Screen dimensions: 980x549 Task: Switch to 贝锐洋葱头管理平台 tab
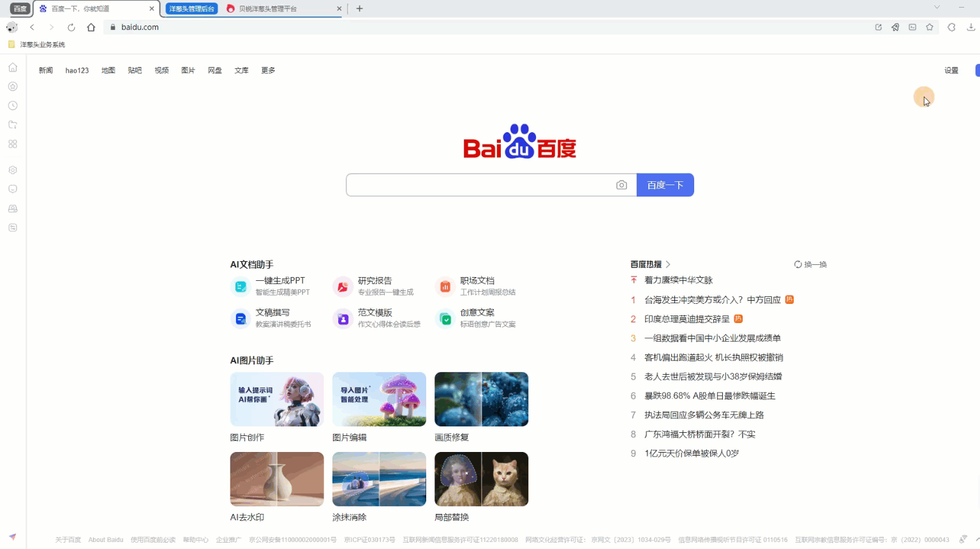(x=283, y=9)
